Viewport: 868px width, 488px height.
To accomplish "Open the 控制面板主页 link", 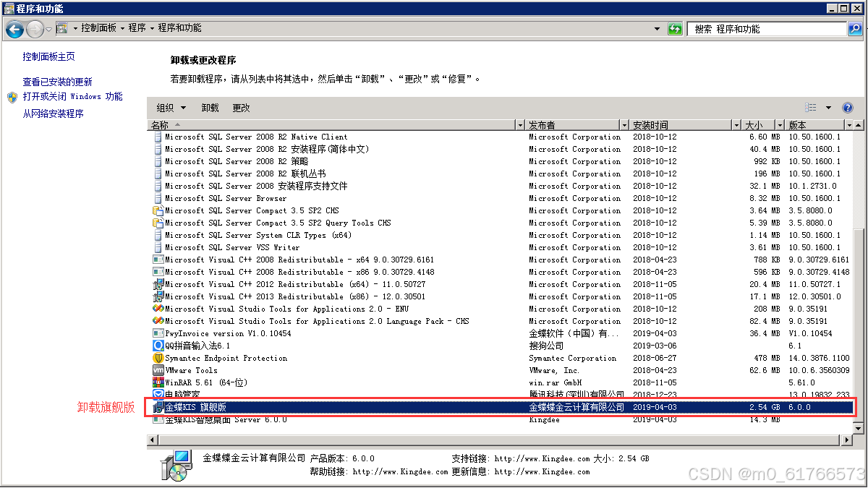I will click(x=48, y=56).
